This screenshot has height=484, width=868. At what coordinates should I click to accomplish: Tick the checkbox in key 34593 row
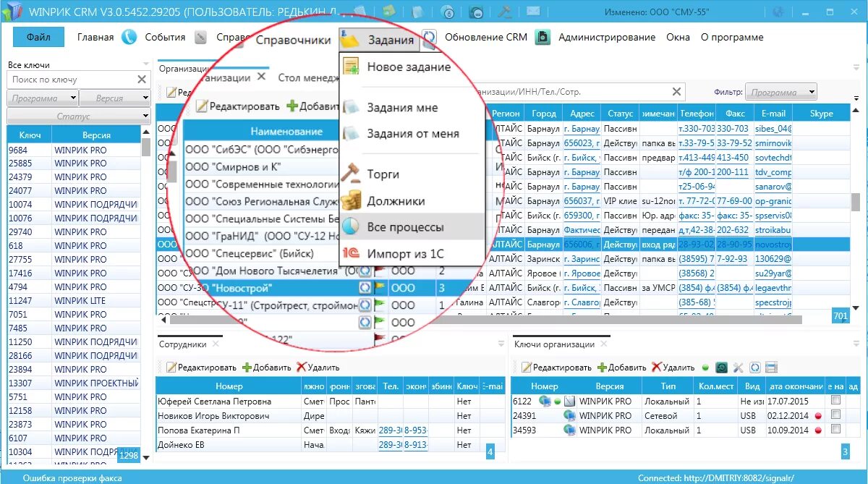(x=836, y=429)
